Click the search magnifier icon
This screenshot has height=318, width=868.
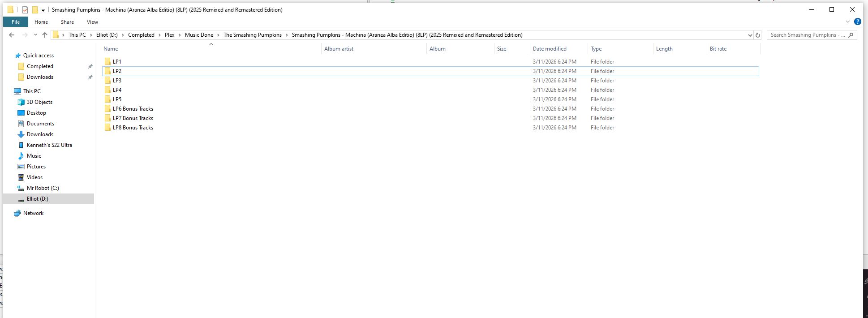coord(851,35)
